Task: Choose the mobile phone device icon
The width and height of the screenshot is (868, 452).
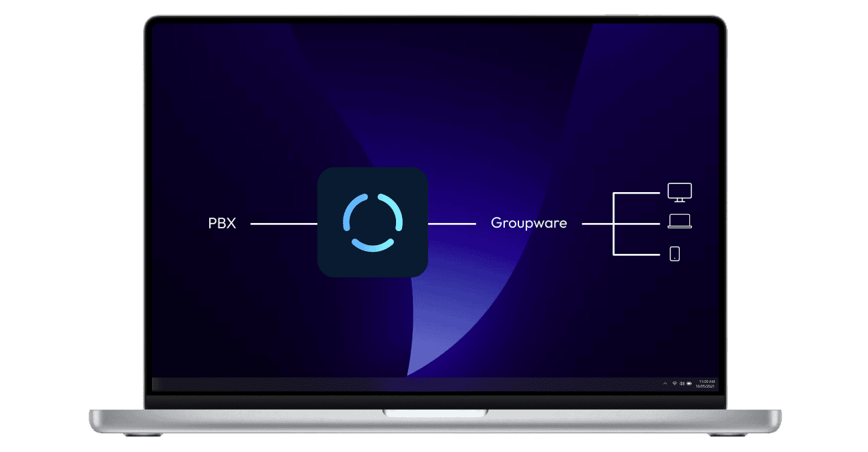Action: click(x=674, y=254)
